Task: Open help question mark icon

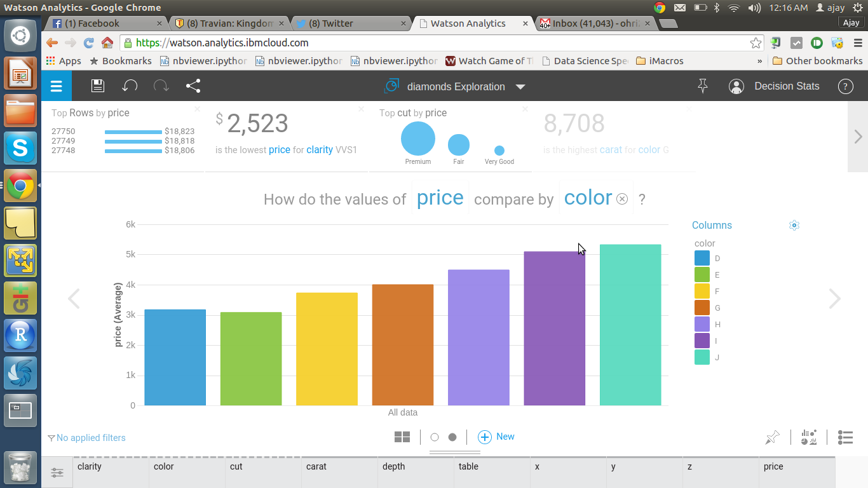Action: pos(845,86)
